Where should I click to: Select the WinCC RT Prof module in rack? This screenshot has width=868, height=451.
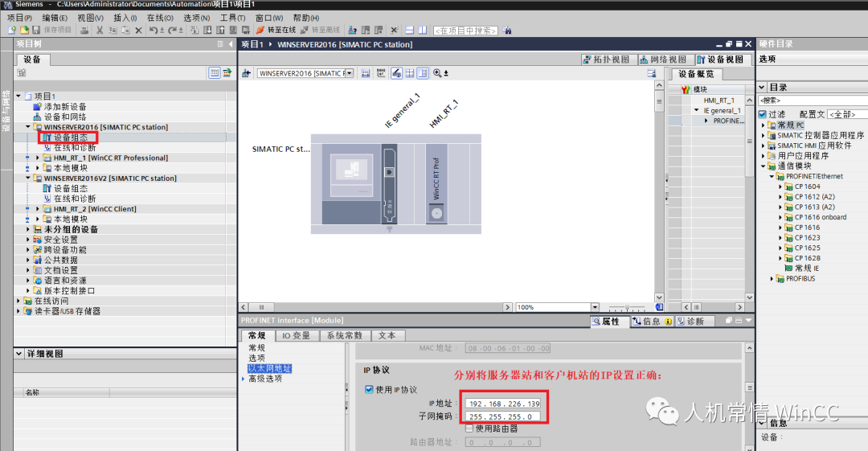[x=436, y=183]
